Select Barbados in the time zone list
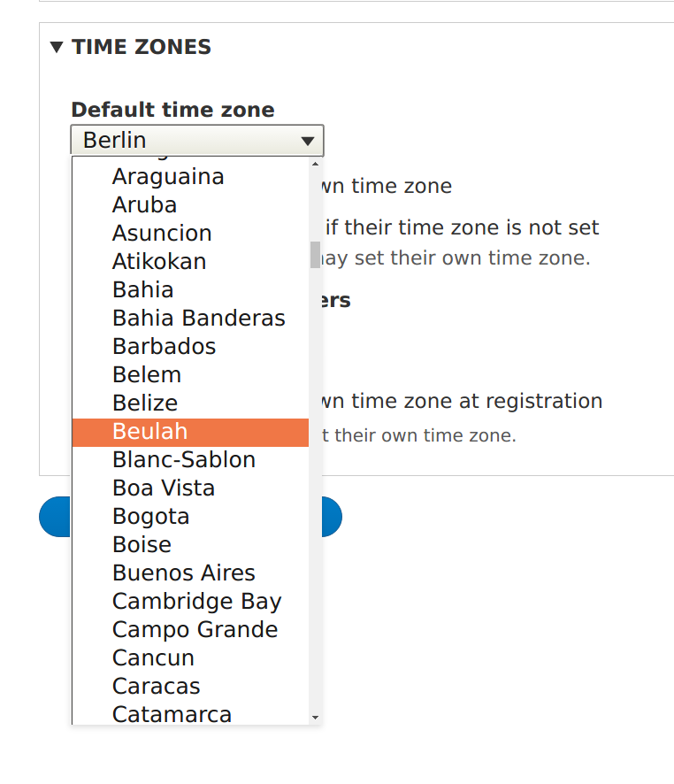Screen dimensions: 674x784 [164, 346]
